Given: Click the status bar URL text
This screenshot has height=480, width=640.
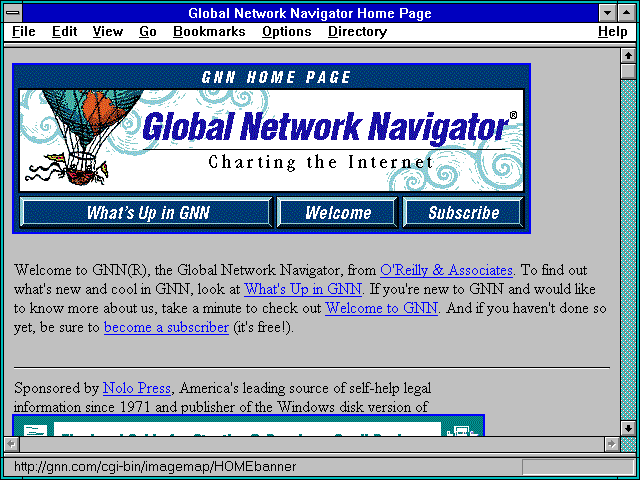Looking at the screenshot, I should pyautogui.click(x=155, y=466).
